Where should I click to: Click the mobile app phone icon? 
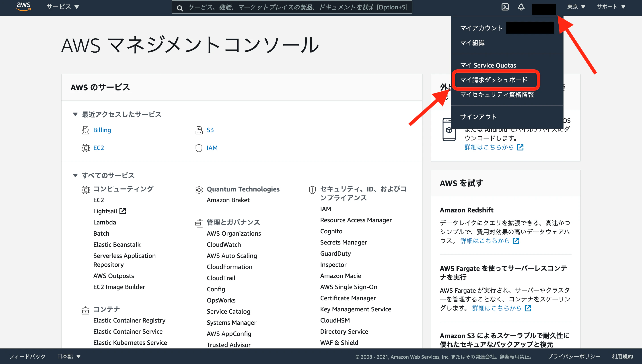pyautogui.click(x=449, y=130)
